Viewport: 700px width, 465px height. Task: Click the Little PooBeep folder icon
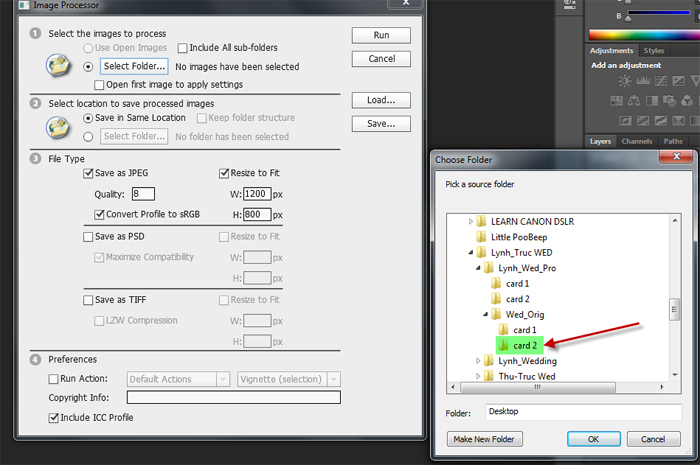pos(481,237)
